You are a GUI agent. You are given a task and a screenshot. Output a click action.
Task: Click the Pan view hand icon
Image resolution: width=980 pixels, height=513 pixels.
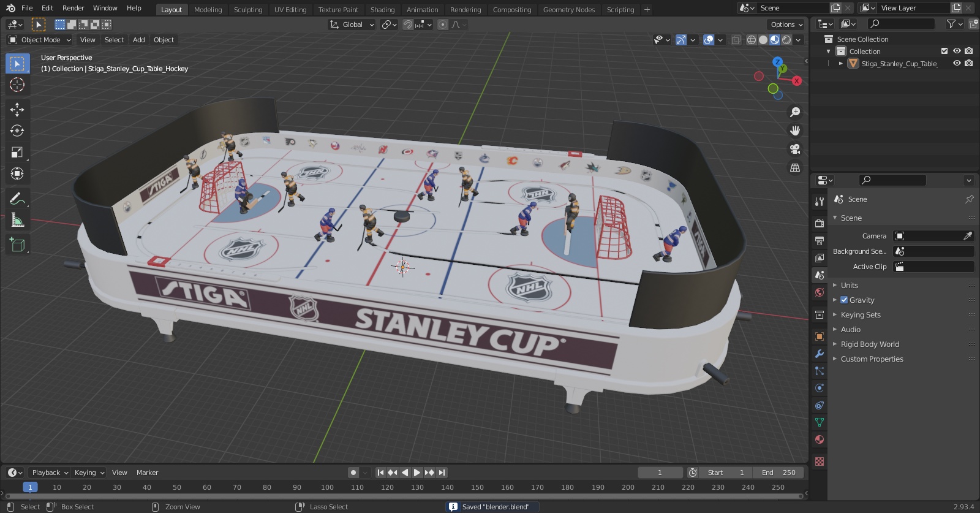pyautogui.click(x=795, y=131)
